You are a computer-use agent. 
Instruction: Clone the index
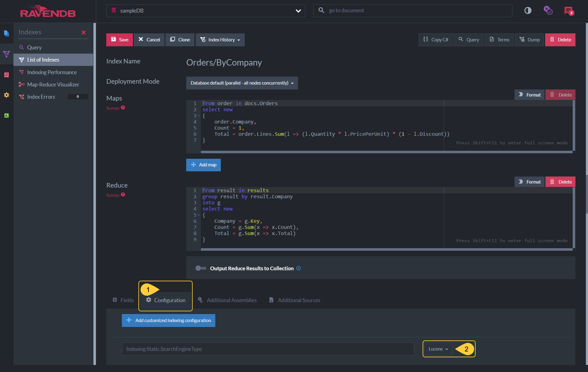180,40
